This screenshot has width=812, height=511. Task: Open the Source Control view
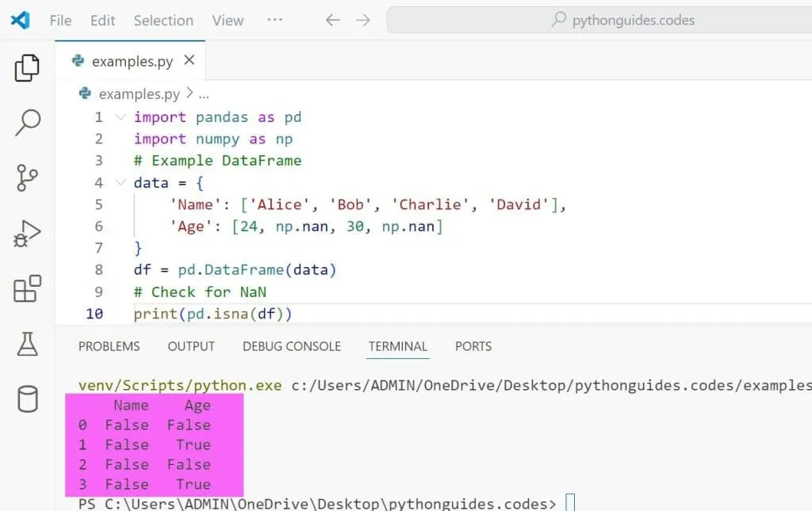click(x=27, y=178)
